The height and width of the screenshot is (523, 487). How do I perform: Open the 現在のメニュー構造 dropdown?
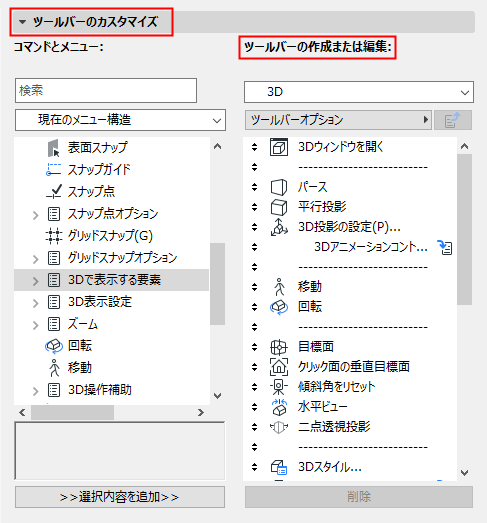tap(120, 120)
